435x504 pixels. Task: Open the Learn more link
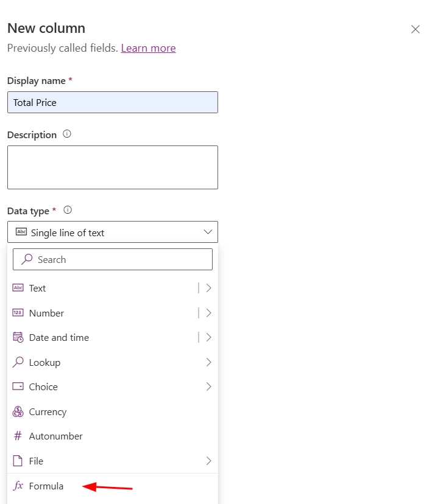(x=148, y=48)
